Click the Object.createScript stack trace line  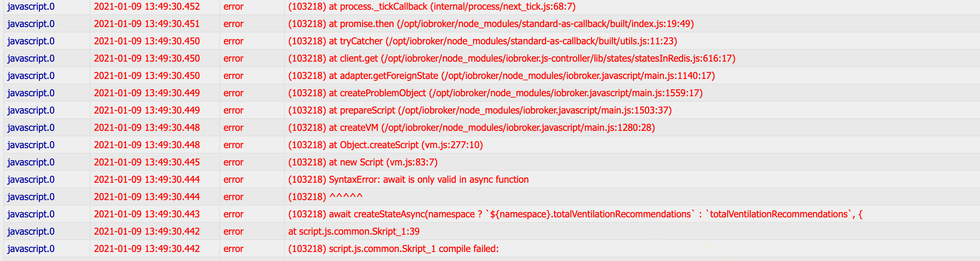385,145
